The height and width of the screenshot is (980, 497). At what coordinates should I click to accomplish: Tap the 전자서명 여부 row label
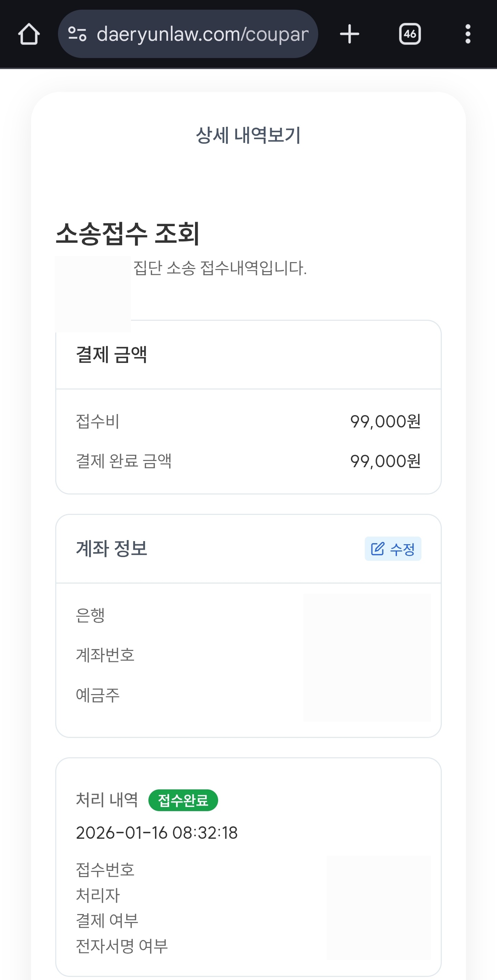(122, 946)
